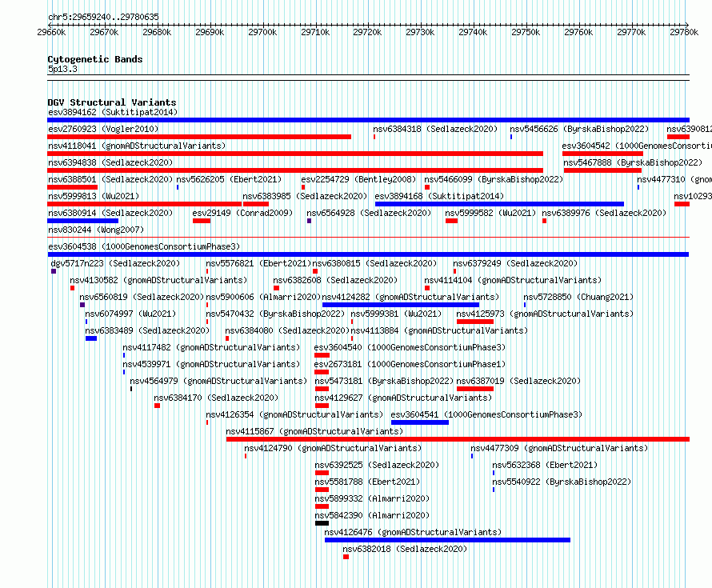This screenshot has width=712, height=588.
Task: Click the nsv5842390 black variant bar
Action: (322, 523)
